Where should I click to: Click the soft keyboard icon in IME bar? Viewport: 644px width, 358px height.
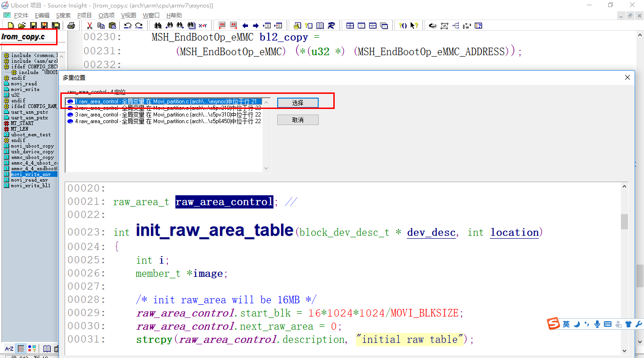tap(608, 324)
